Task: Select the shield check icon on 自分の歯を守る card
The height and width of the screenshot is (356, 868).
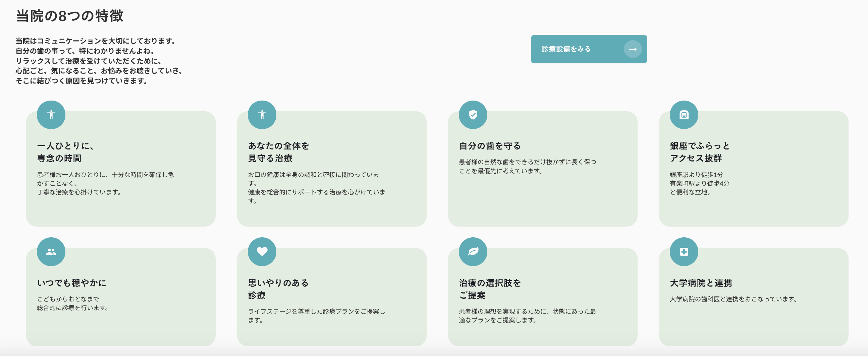Action: click(473, 115)
